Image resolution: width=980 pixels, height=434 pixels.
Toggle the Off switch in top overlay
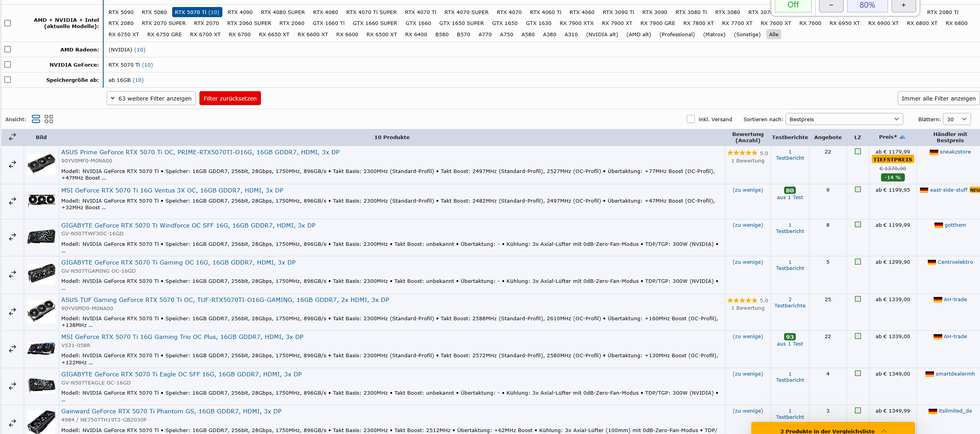(793, 5)
